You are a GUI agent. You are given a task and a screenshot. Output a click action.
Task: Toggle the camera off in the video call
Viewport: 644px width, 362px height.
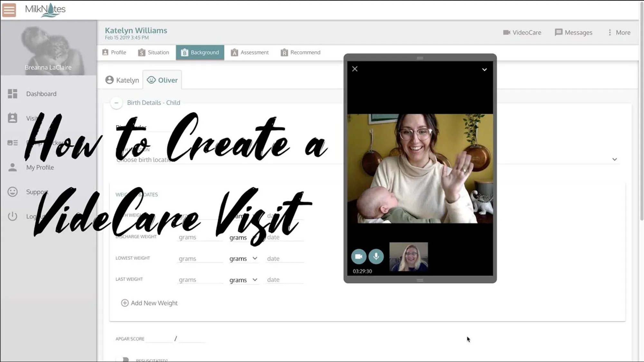point(359,256)
